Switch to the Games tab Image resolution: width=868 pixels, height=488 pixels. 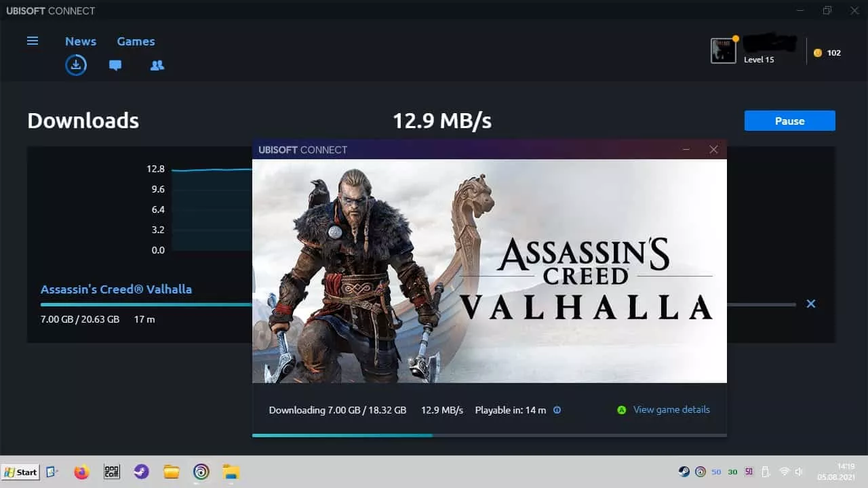point(136,41)
